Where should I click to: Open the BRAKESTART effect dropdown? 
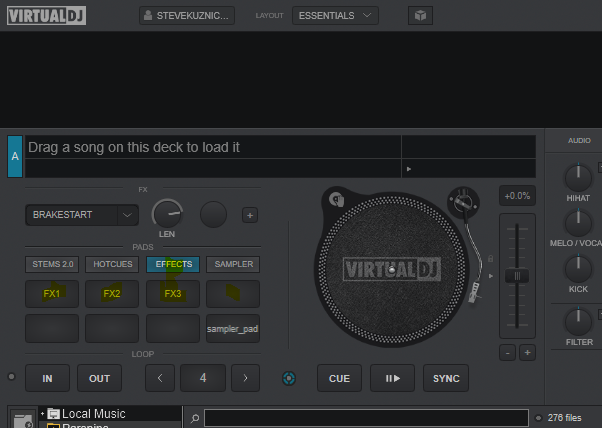pos(82,215)
